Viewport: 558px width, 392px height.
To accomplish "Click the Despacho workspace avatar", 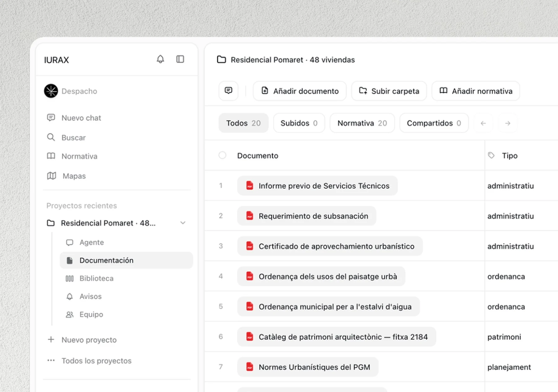I will pos(51,91).
